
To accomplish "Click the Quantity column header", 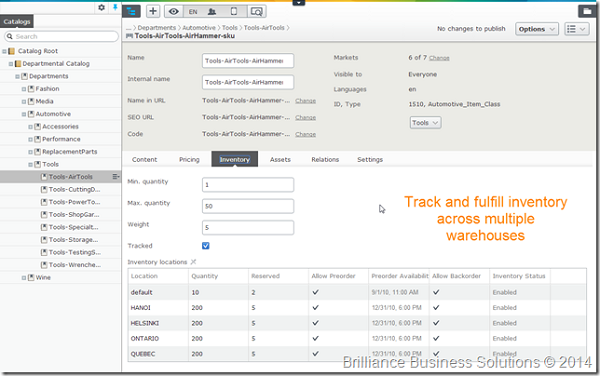I will [218, 276].
